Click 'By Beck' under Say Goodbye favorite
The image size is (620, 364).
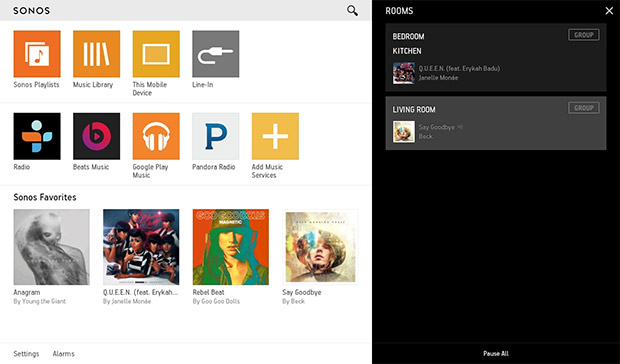[293, 301]
